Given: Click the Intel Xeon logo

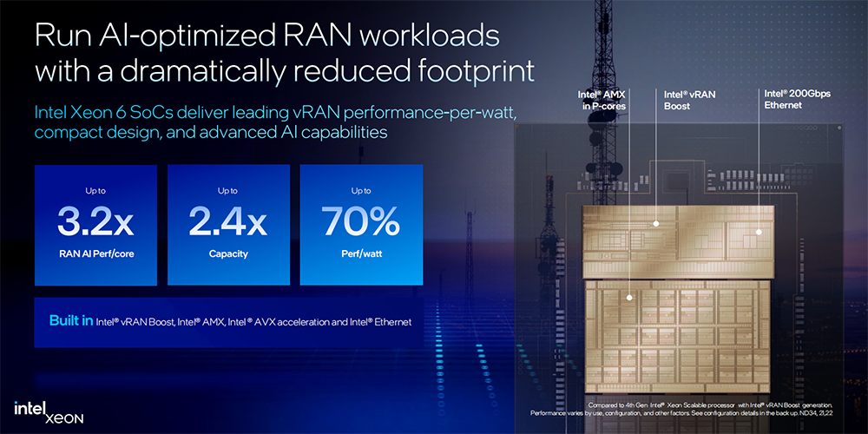Looking at the screenshot, I should pyautogui.click(x=49, y=410).
